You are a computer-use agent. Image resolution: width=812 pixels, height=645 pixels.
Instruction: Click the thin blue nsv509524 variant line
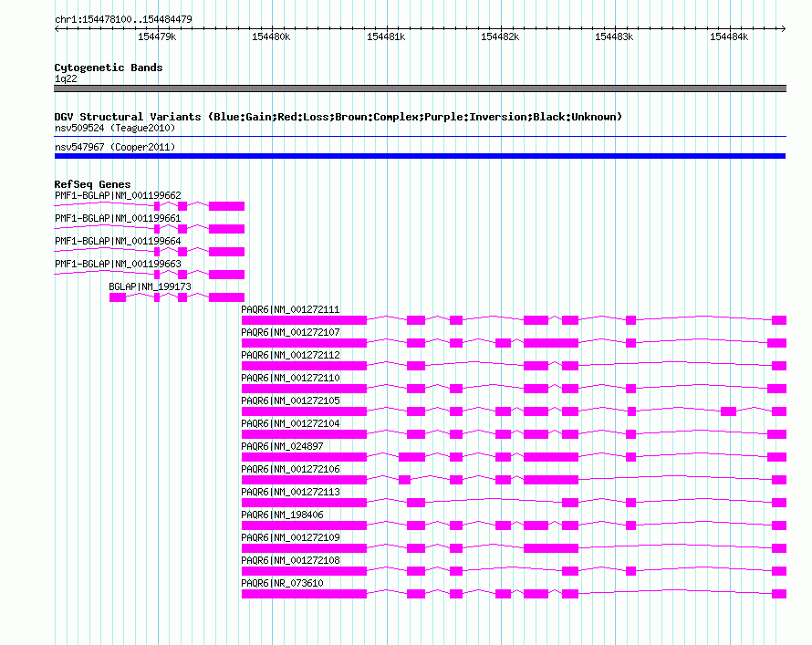click(420, 137)
